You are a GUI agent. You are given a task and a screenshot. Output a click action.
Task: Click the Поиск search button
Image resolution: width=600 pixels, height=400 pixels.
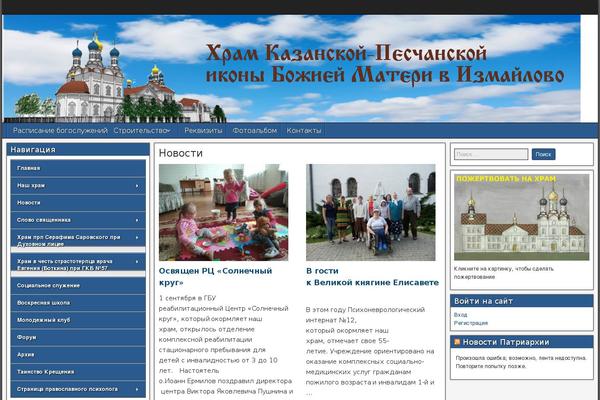[543, 154]
